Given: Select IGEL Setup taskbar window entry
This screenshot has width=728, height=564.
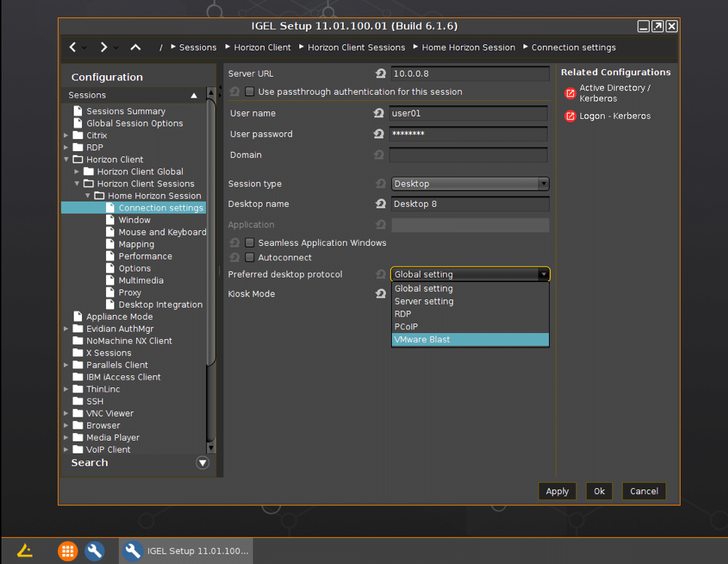Looking at the screenshot, I should point(186,551).
